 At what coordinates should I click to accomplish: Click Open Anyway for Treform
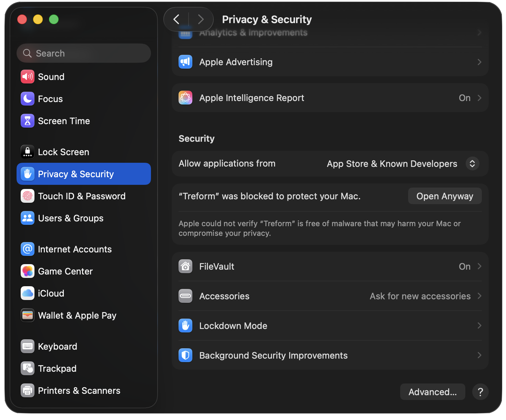pos(445,196)
